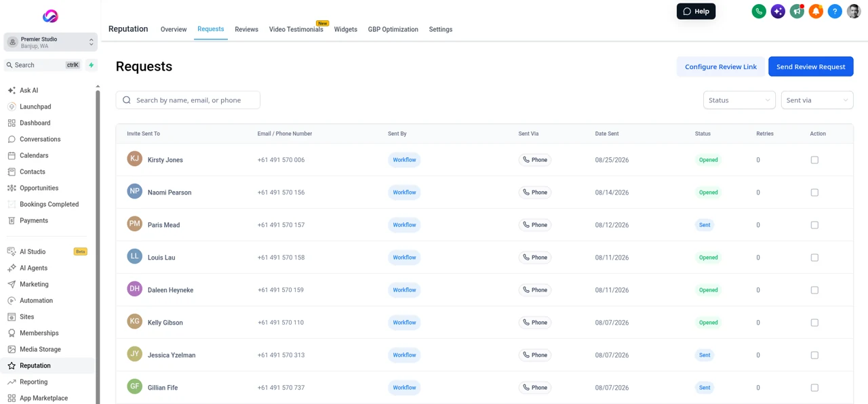
Task: Open the Status filter dropdown
Action: (x=739, y=100)
